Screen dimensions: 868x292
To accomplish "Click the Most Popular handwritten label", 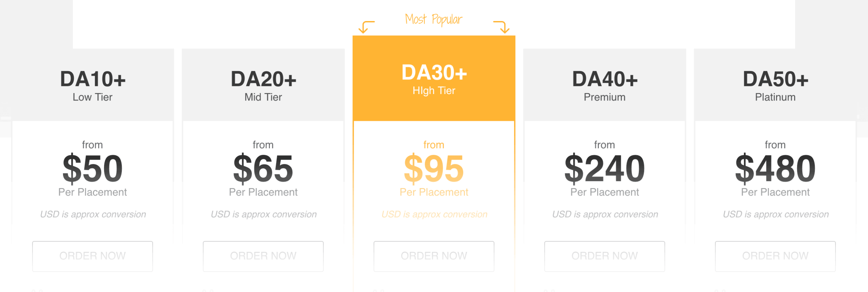I will [x=434, y=19].
